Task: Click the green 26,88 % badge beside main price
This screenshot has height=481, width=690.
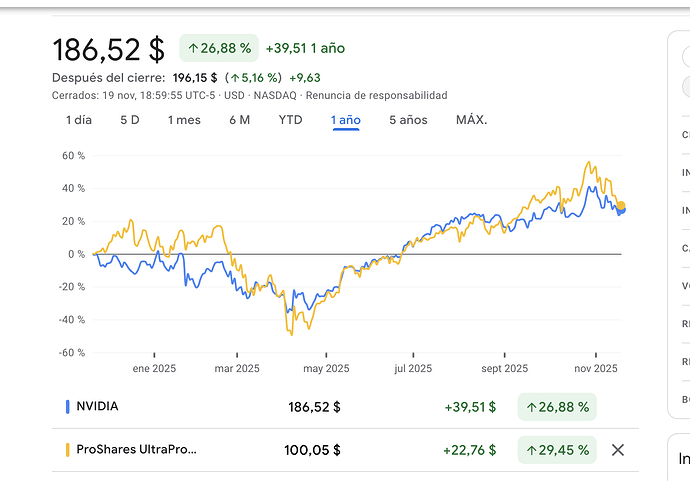Action: 218,48
